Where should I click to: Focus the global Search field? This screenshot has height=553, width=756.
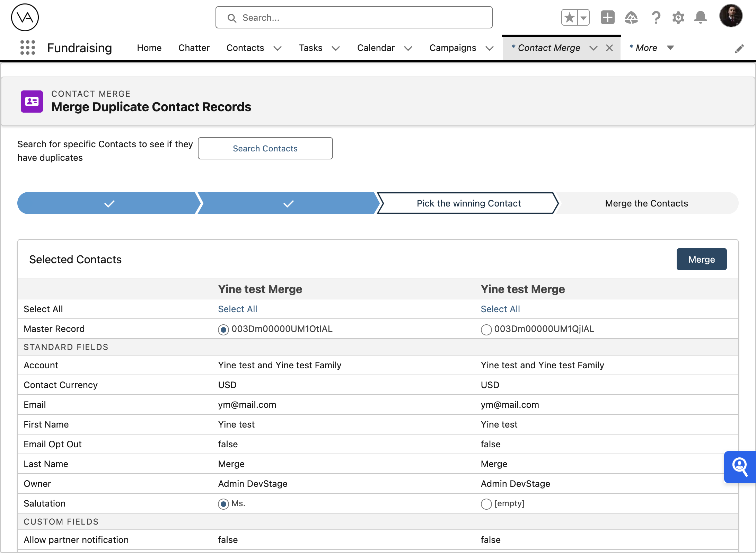click(x=354, y=17)
